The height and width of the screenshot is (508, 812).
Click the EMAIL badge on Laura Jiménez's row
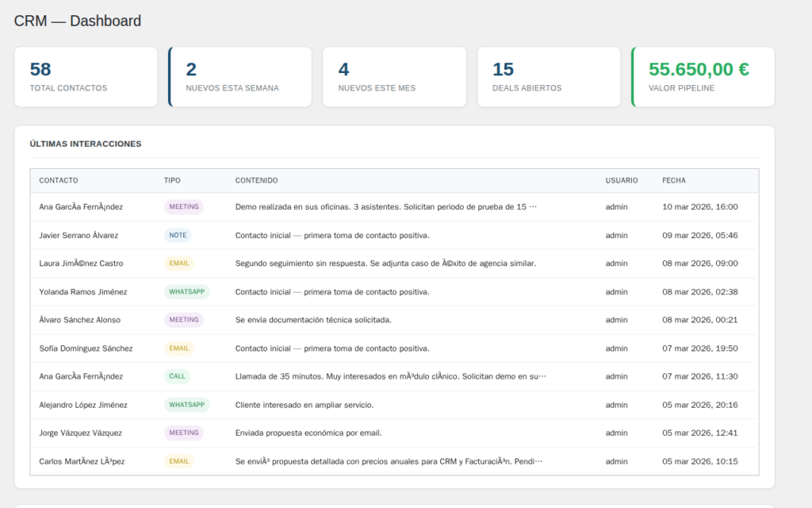pos(178,263)
